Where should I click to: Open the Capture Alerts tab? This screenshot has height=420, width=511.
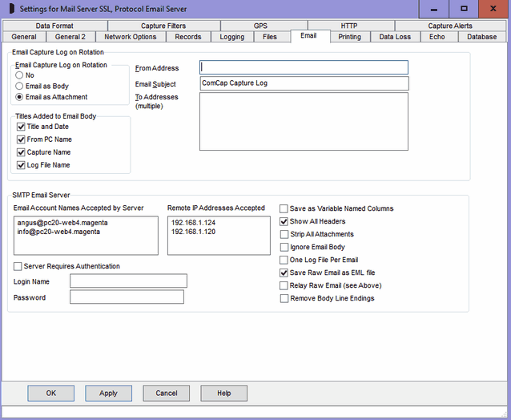pyautogui.click(x=450, y=26)
